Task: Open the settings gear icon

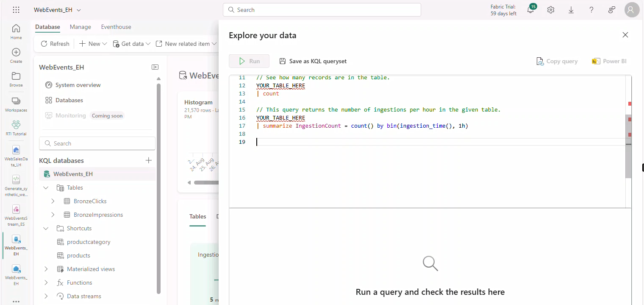Action: point(551,10)
